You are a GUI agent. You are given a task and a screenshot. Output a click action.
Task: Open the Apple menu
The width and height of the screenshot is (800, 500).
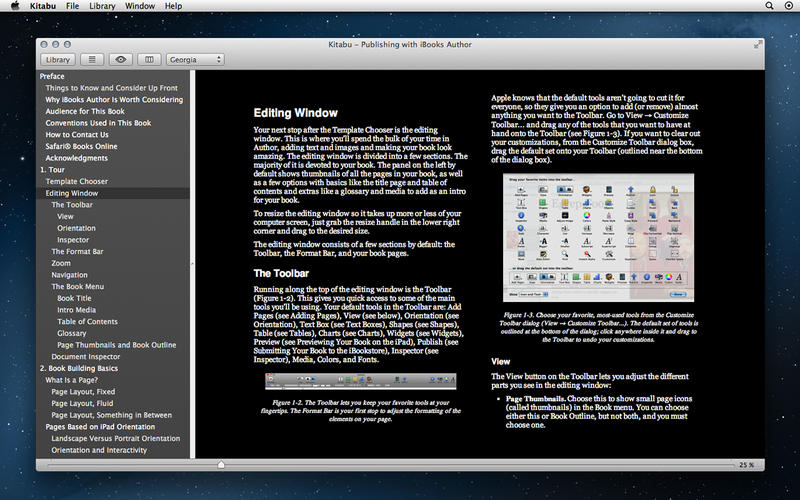15,6
